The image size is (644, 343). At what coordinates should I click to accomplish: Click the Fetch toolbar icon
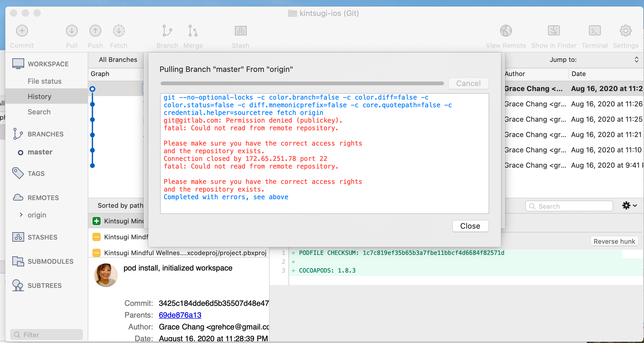119,31
